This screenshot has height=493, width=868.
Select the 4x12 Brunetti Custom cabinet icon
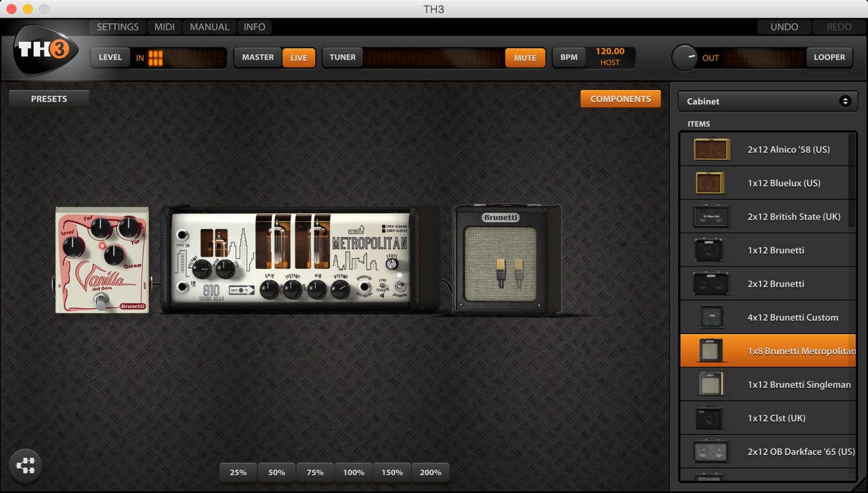click(x=711, y=317)
